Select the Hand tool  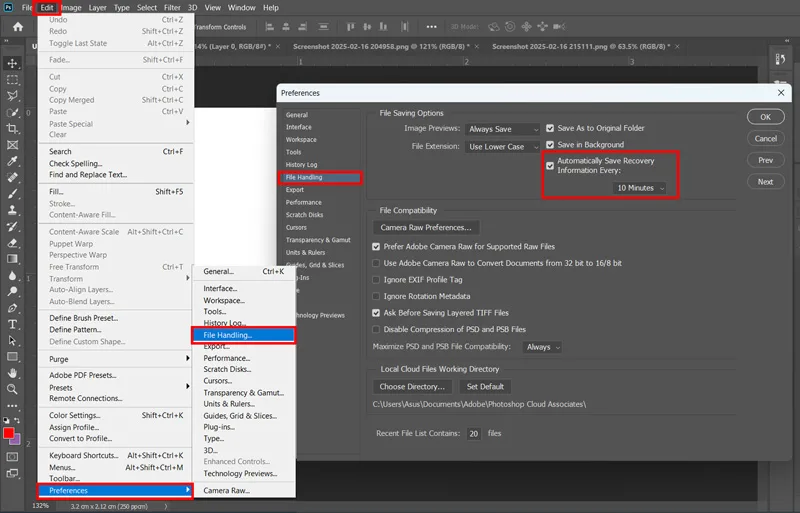coord(12,373)
